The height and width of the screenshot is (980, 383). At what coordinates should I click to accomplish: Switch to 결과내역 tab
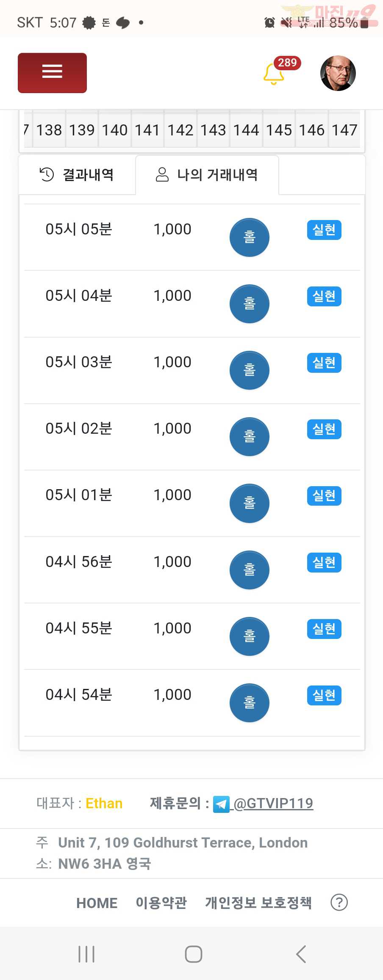(x=77, y=175)
